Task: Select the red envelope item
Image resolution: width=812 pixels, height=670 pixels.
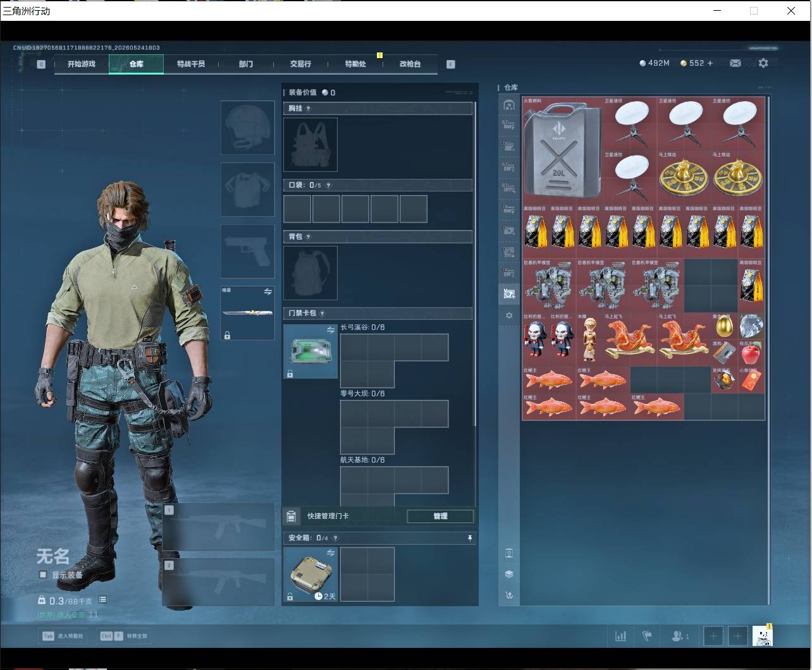Action: [x=751, y=380]
